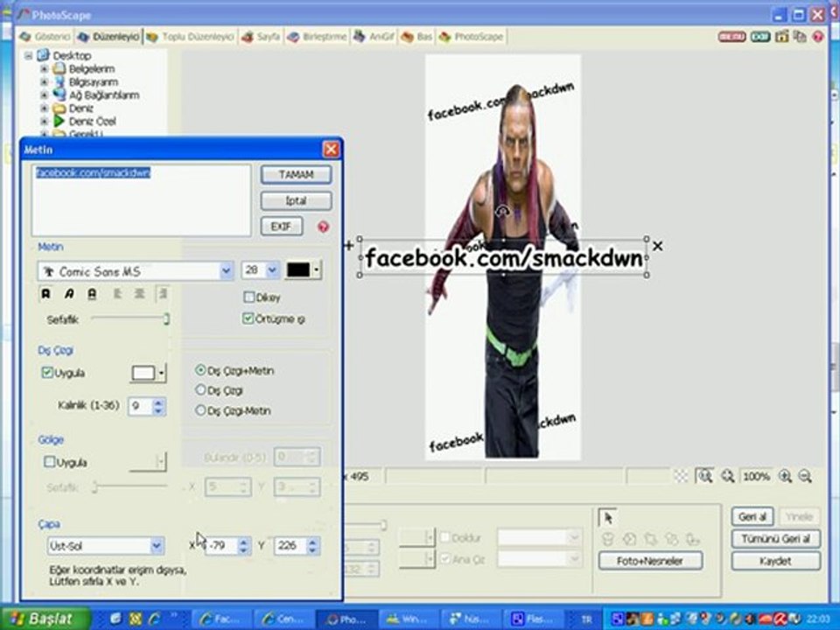Expand the Belgelerim tree node
This screenshot has height=630, width=840.
[x=44, y=68]
